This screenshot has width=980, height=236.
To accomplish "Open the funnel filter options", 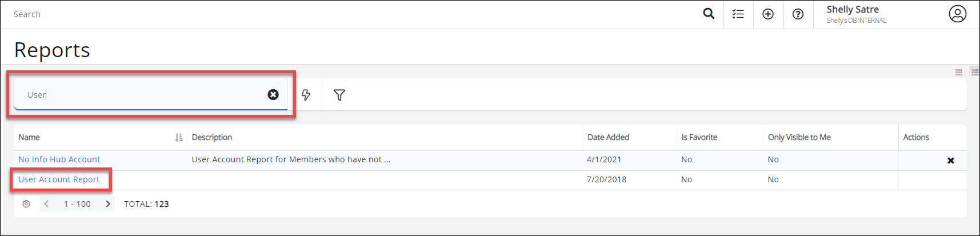I will 339,95.
